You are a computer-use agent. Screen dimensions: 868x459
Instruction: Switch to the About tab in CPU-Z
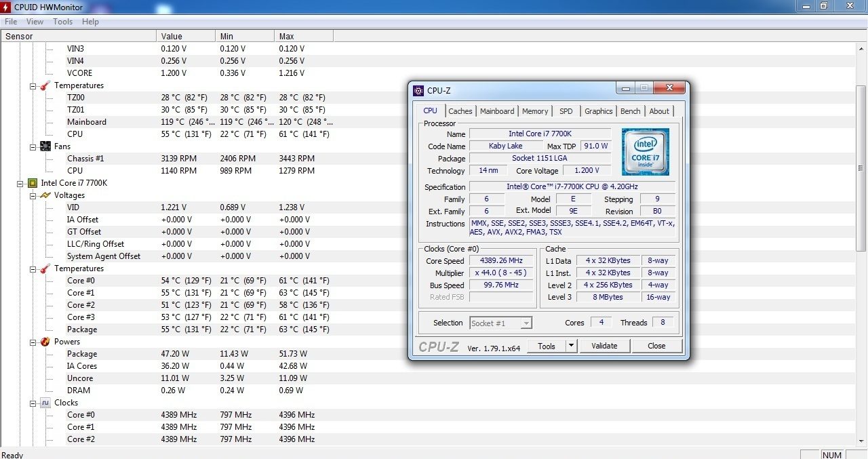[x=659, y=111]
